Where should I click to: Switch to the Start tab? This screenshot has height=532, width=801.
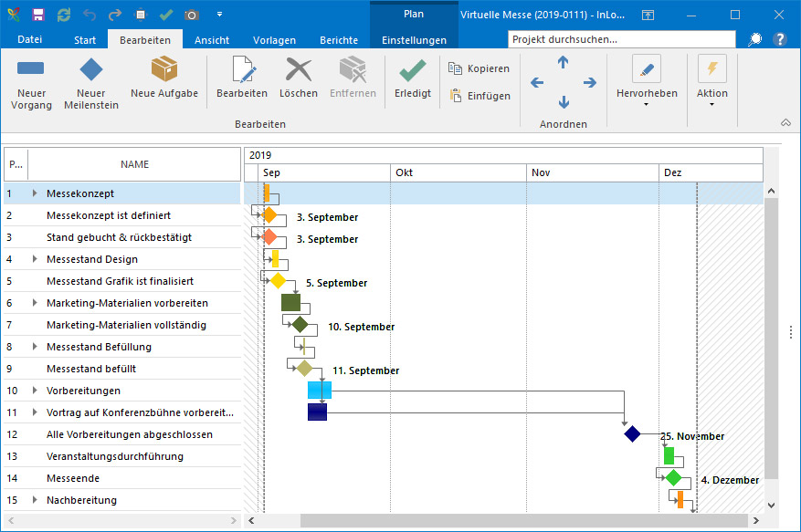point(85,40)
